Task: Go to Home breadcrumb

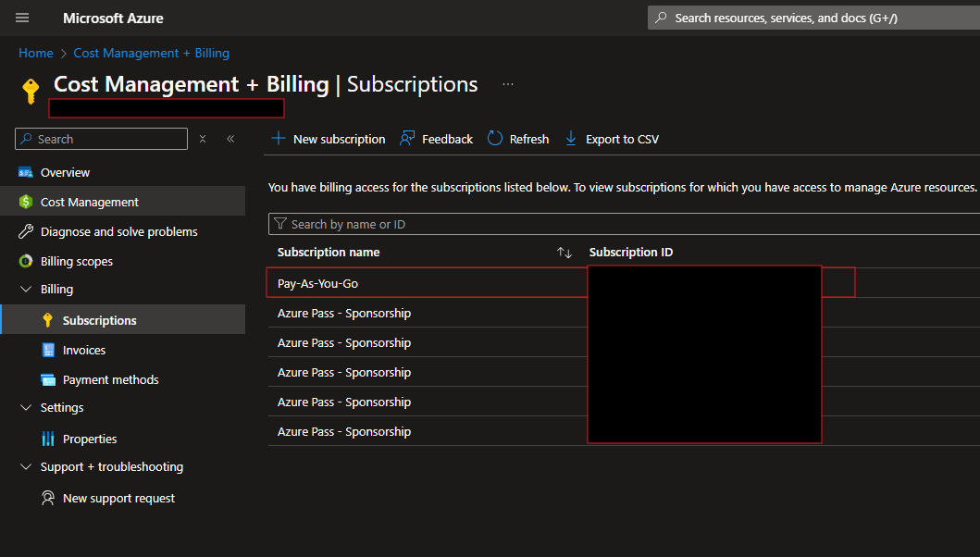Action: pos(35,53)
